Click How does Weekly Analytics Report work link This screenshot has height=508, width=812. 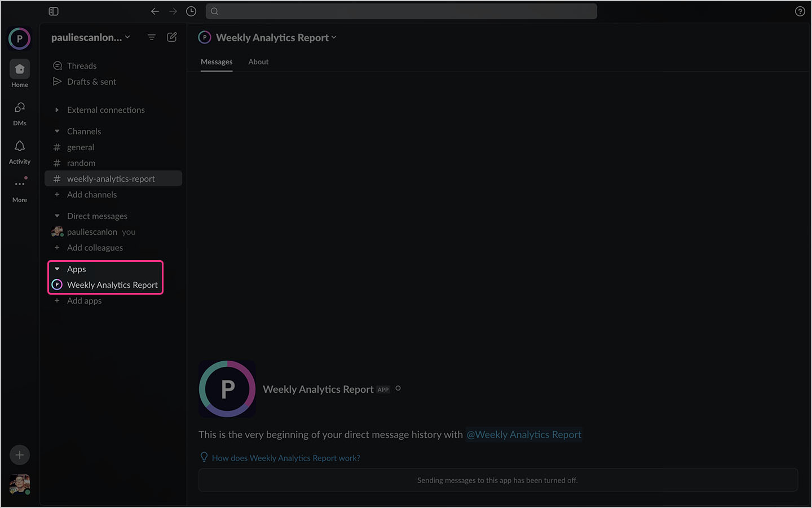click(x=286, y=458)
